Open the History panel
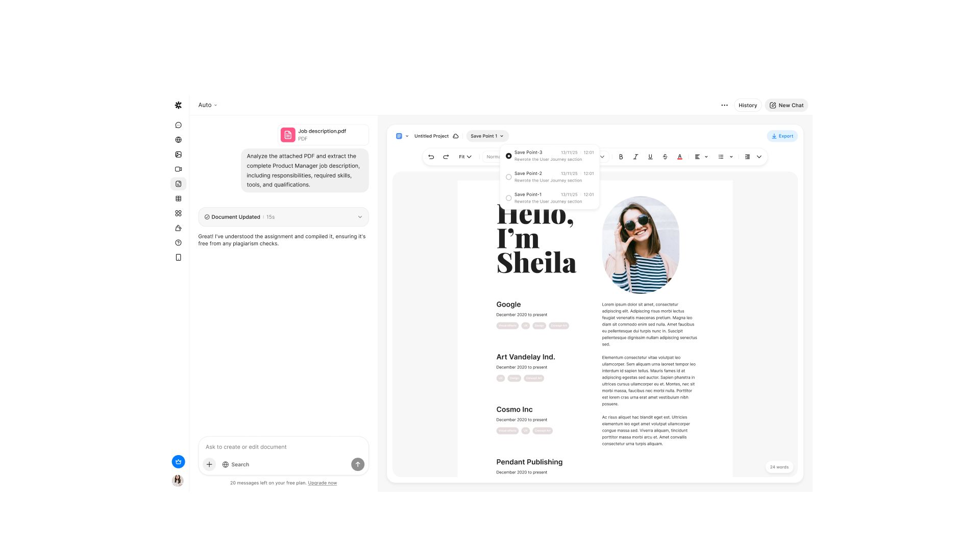980x551 pixels. point(747,105)
